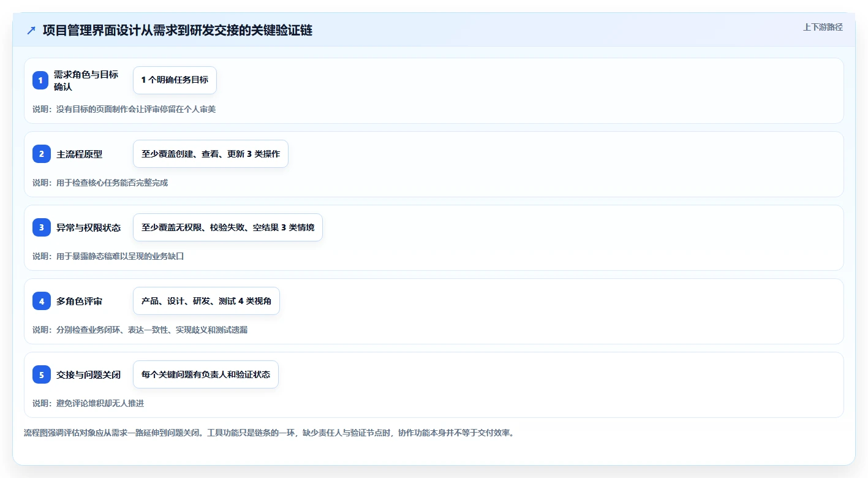Click the 异常与权限状态 step title
The width and height of the screenshot is (868, 478).
[x=89, y=228]
